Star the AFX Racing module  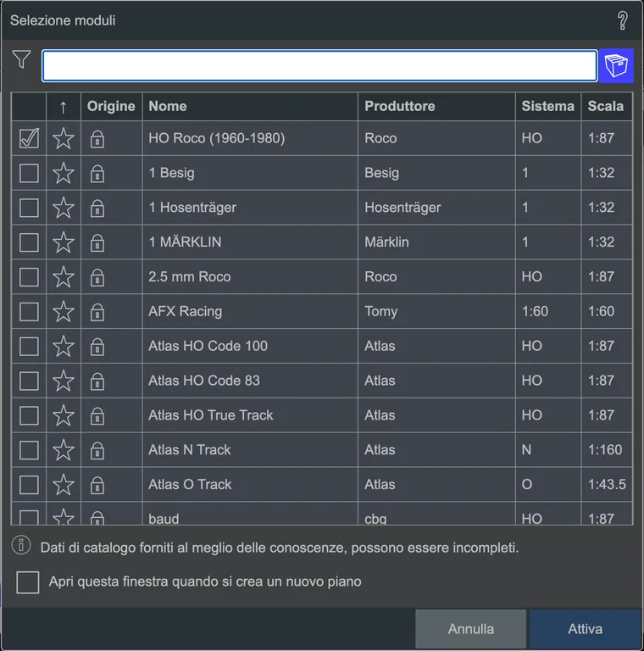tap(63, 311)
